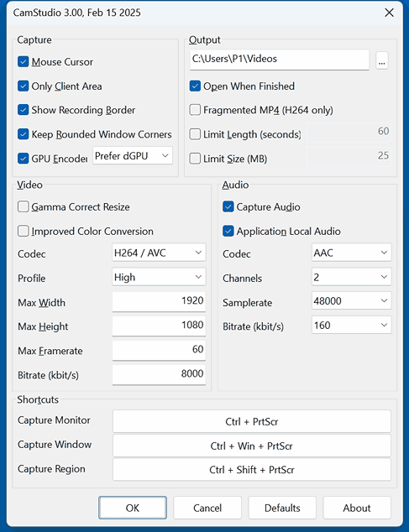Screen dimensions: 409x532
Task: Restore settings with Defaults button
Action: [x=282, y=508]
